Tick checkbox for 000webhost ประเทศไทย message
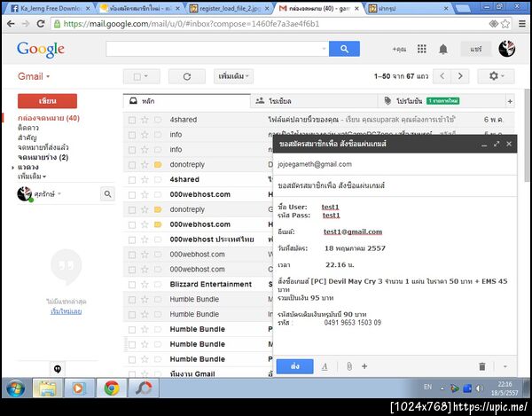This screenshot has height=416, width=532. 132,239
